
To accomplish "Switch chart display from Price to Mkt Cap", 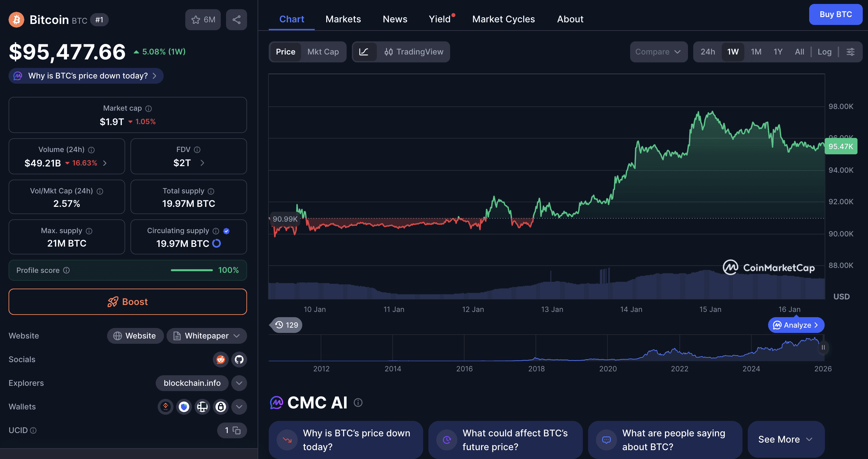I will tap(323, 52).
